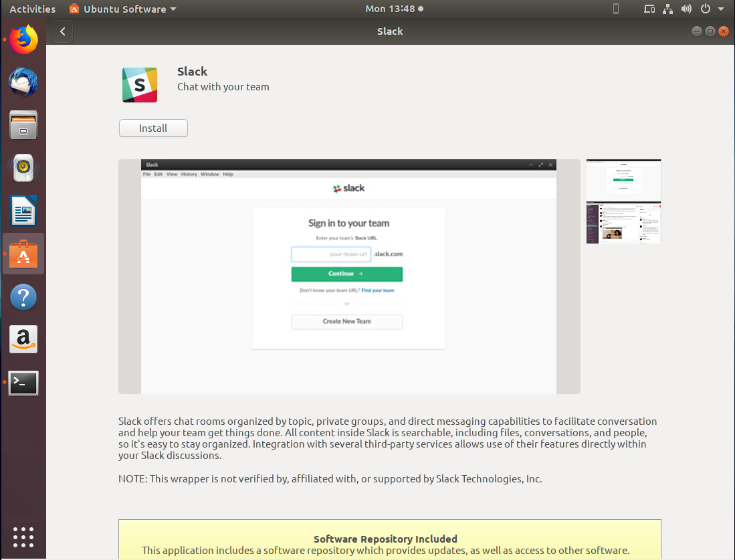Launch LibreOffice Writer from the dock
The width and height of the screenshot is (735, 560).
point(23,211)
